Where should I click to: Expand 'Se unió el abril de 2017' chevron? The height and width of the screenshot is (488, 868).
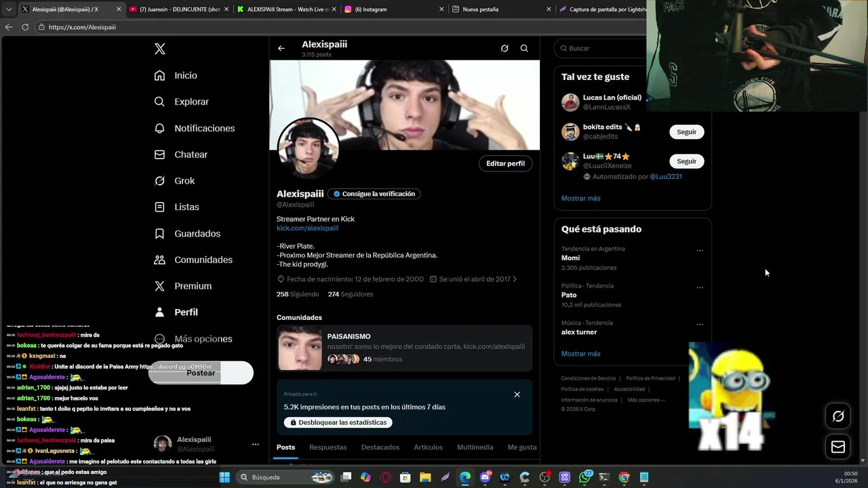(515, 279)
